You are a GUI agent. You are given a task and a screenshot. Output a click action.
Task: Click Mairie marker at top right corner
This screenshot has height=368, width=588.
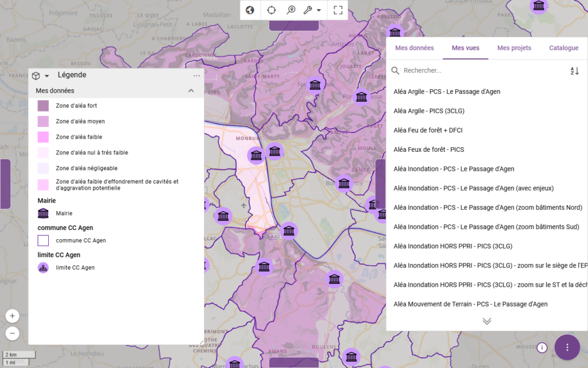[x=539, y=6]
